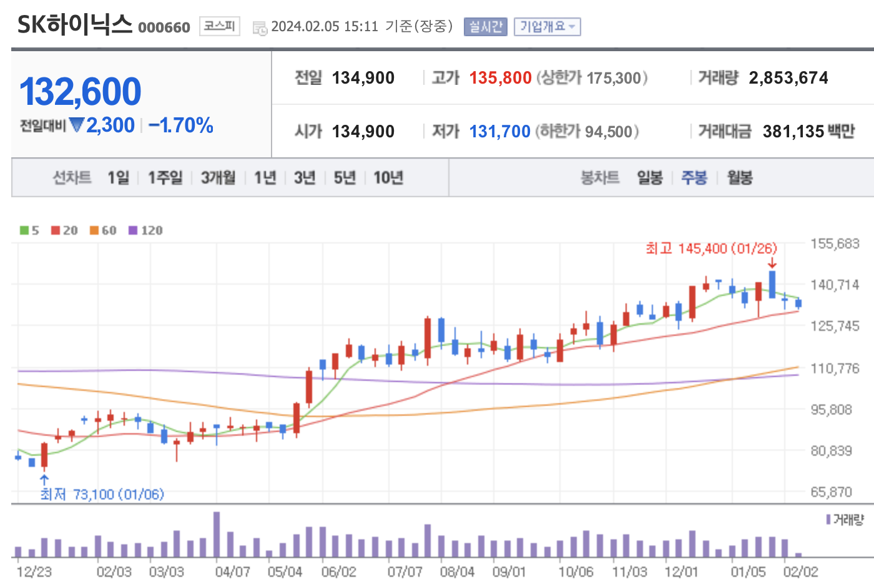Switch to the 일봉 daily candle chart

650,178
